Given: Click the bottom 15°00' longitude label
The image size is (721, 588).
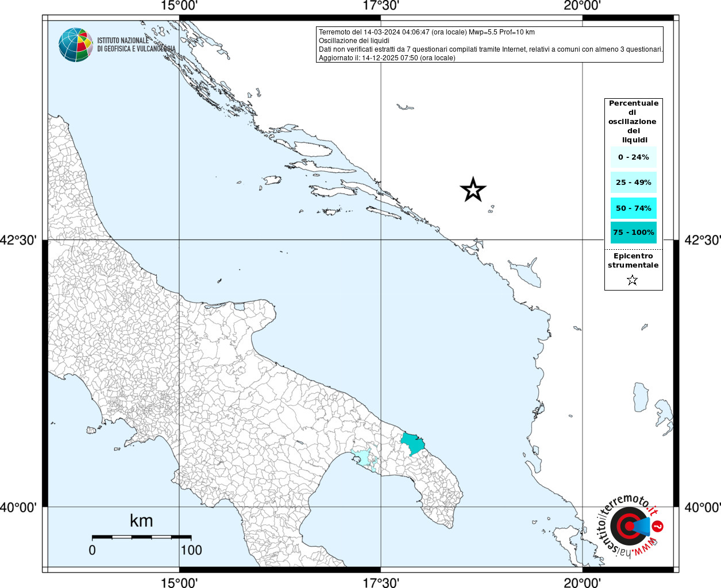Looking at the screenshot, I should tap(179, 582).
